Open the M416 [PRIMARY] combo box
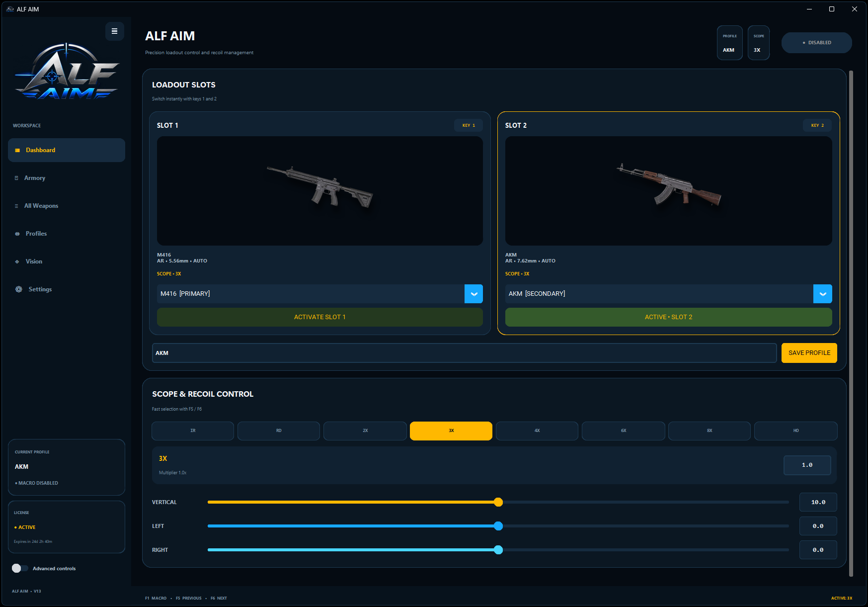The image size is (868, 607). click(320, 294)
